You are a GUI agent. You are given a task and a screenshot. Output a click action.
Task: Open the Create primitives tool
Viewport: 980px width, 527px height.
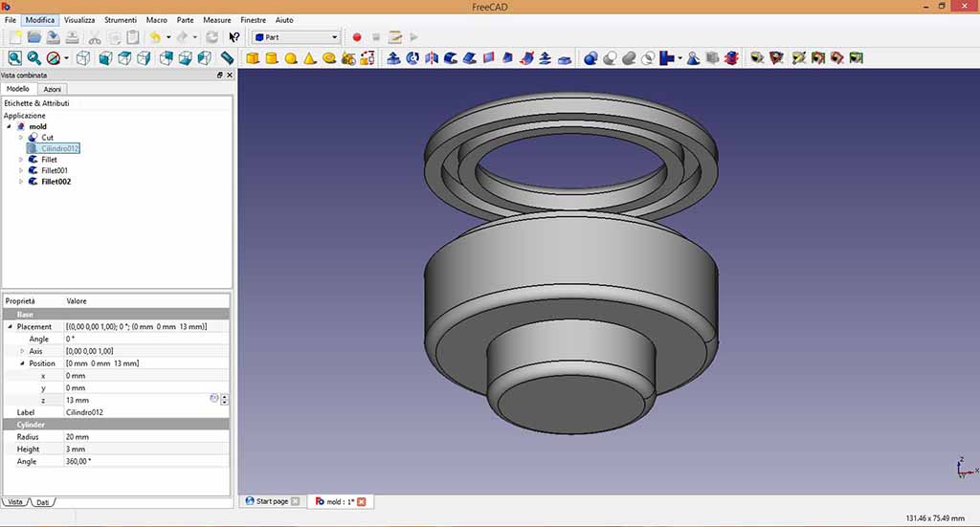pyautogui.click(x=348, y=58)
